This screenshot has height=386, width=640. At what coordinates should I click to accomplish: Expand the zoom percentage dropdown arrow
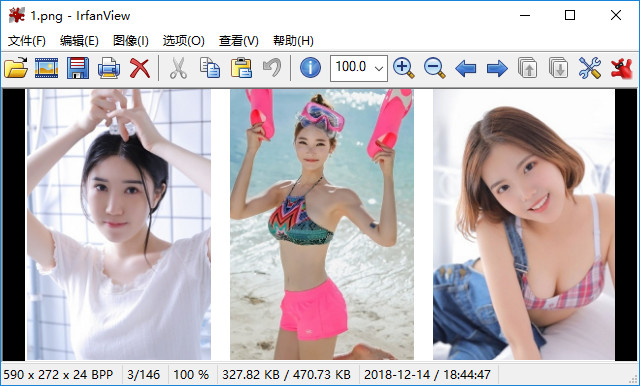pos(379,68)
